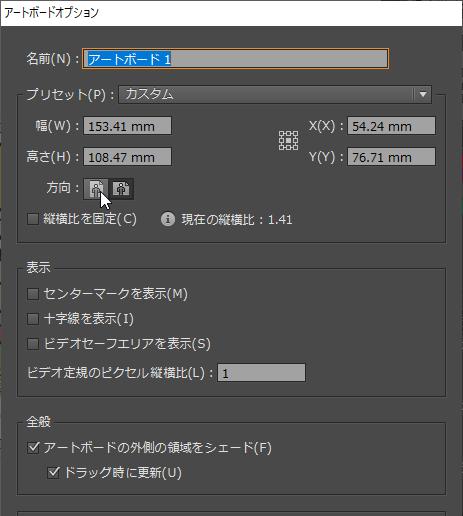Select the portrait orientation icon
The width and height of the screenshot is (463, 516).
pos(96,189)
